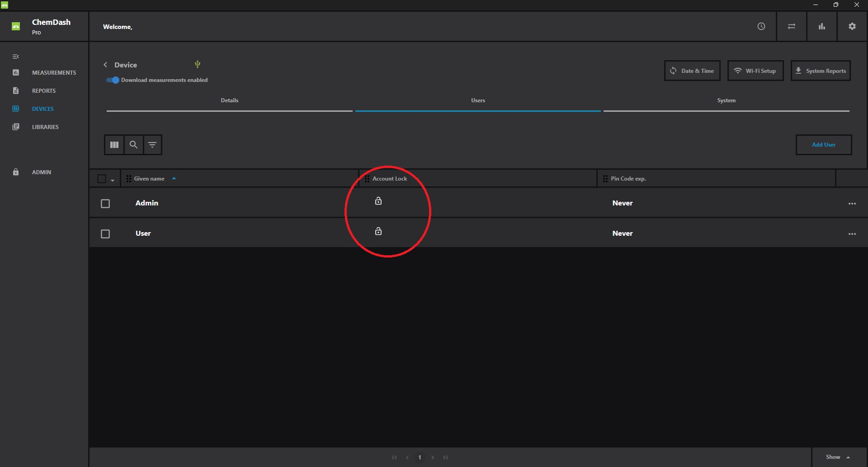Viewport: 868px width, 467px height.
Task: Check the User row checkbox
Action: pos(105,234)
